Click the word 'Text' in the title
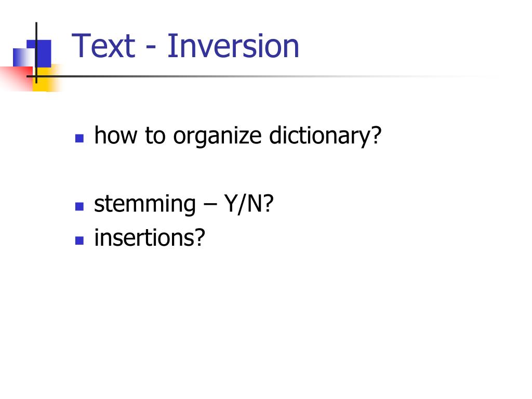 (103, 46)
